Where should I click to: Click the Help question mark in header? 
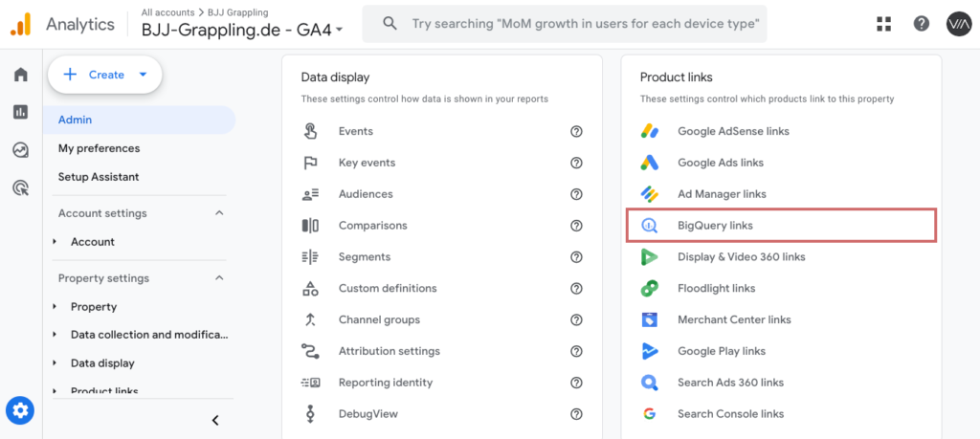[x=921, y=24]
